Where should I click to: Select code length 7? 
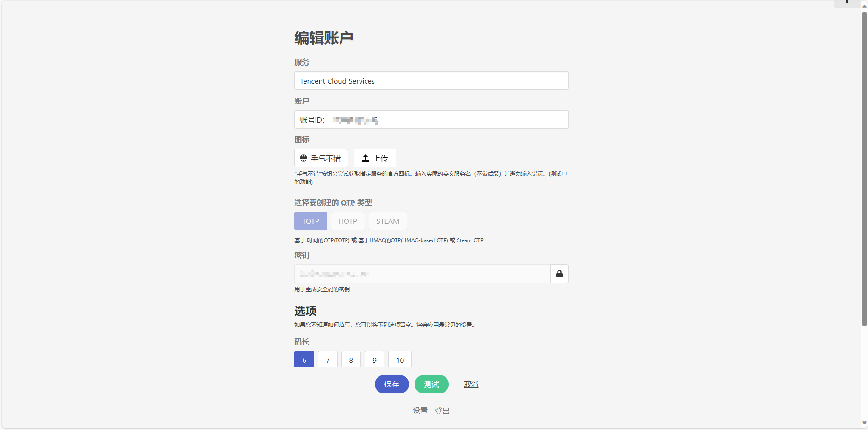[x=328, y=359]
